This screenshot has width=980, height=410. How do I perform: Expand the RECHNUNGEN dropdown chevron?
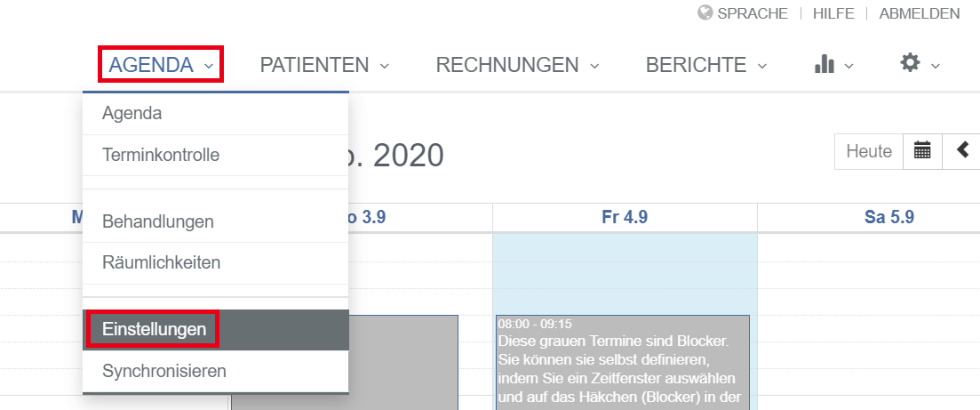pos(594,65)
